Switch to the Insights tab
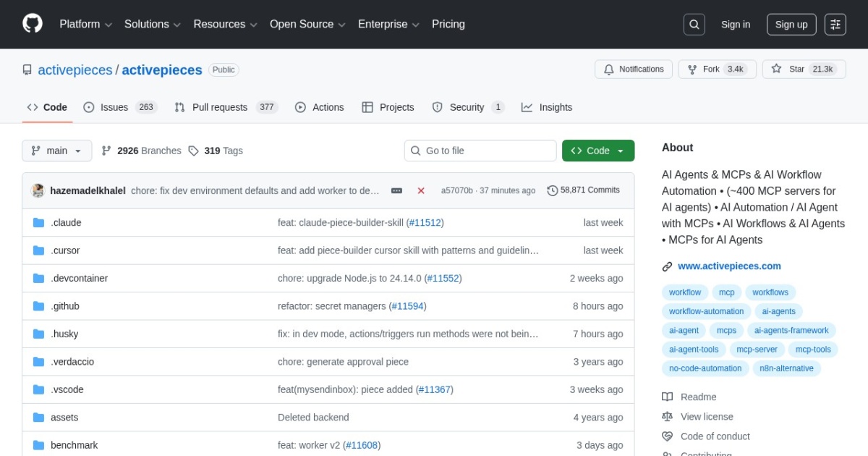The image size is (868, 456). click(556, 106)
